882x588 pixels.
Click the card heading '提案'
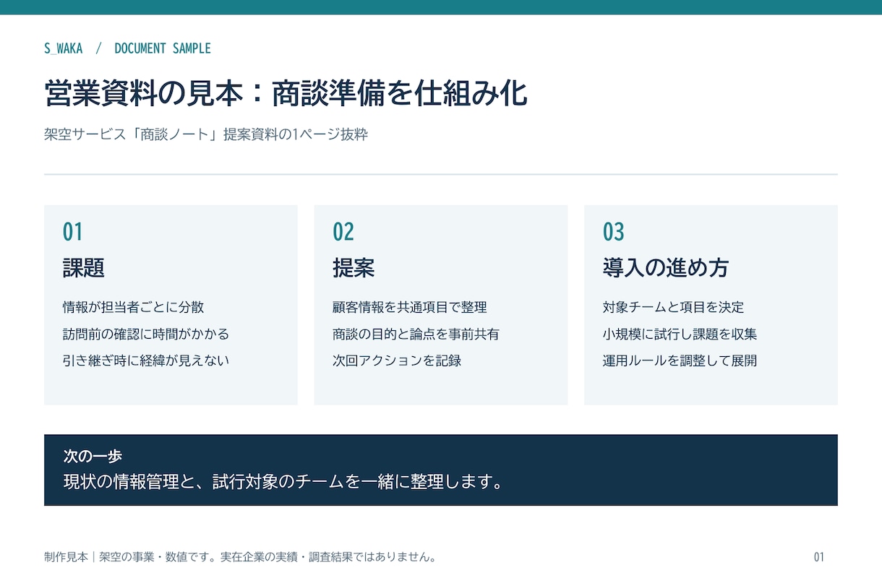354,268
